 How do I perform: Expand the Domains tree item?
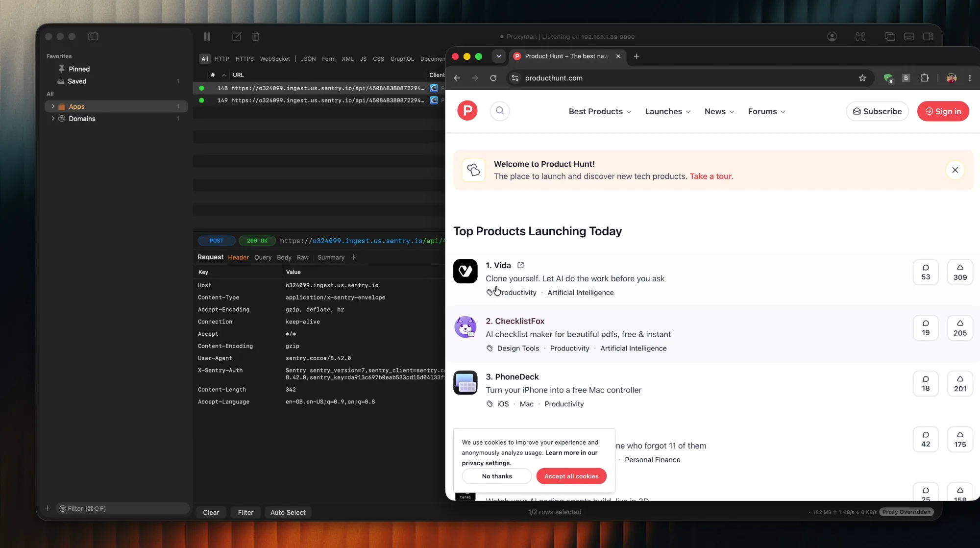(x=53, y=119)
